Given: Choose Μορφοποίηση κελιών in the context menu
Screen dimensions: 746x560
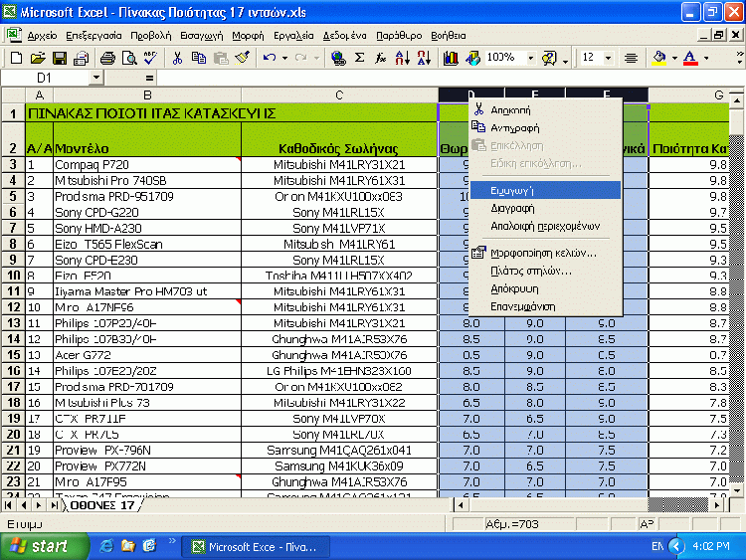Looking at the screenshot, I should coord(545,253).
